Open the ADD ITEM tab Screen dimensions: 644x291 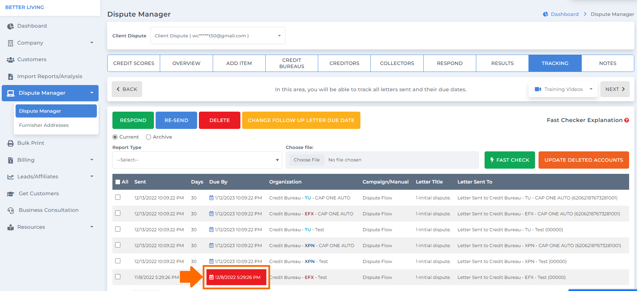click(239, 63)
